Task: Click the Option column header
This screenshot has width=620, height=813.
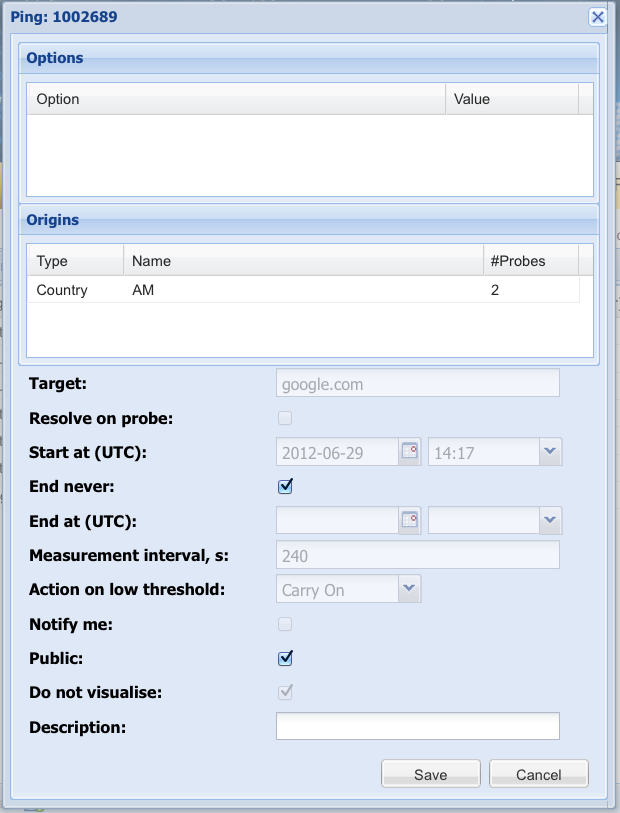Action: tap(235, 99)
